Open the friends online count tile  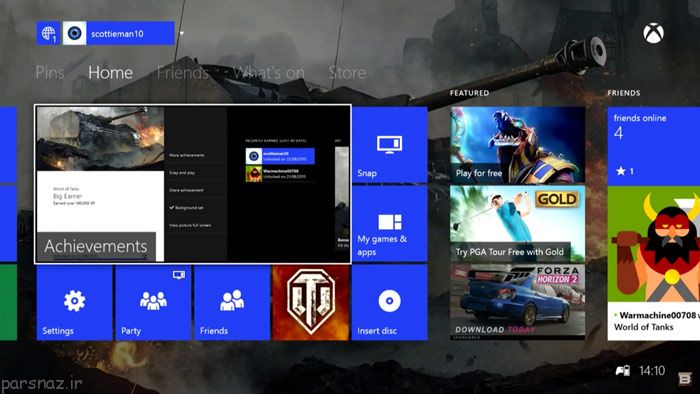(x=654, y=146)
